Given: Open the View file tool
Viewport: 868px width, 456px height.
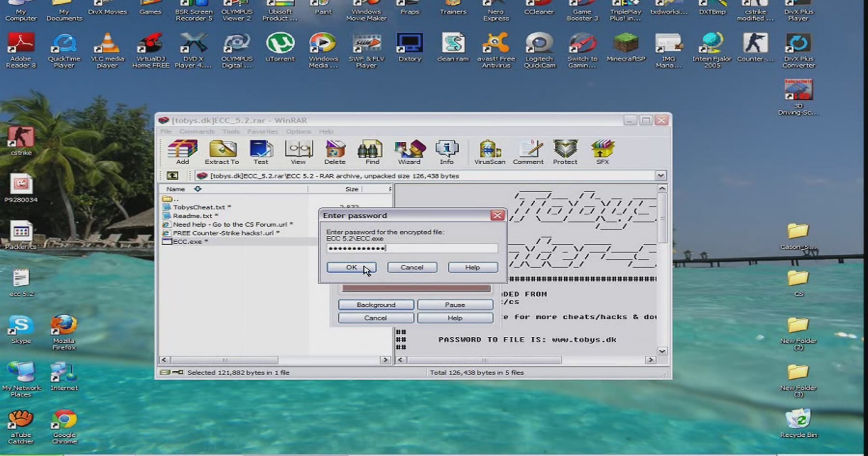Looking at the screenshot, I should [298, 152].
